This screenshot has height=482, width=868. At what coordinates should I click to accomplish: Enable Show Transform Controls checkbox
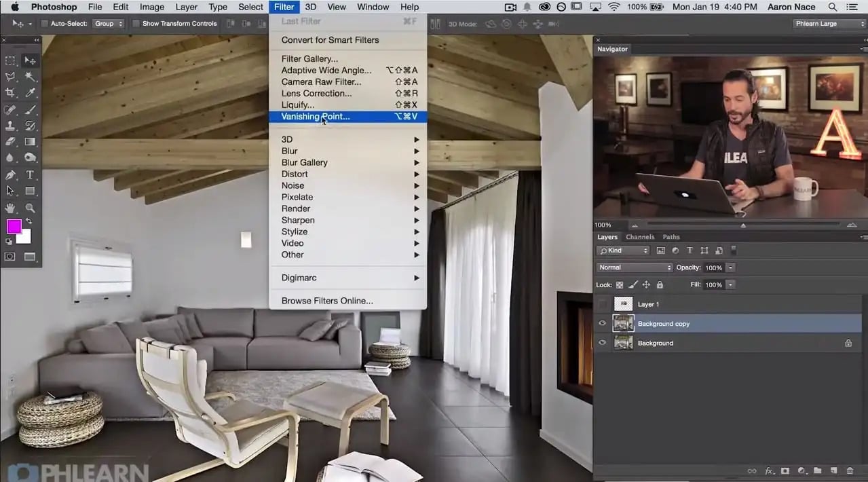tap(136, 24)
